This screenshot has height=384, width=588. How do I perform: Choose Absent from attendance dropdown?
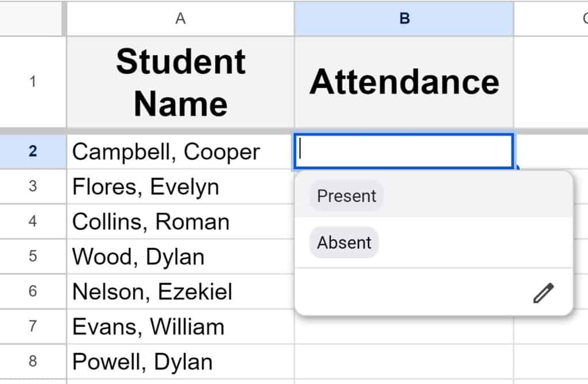344,243
